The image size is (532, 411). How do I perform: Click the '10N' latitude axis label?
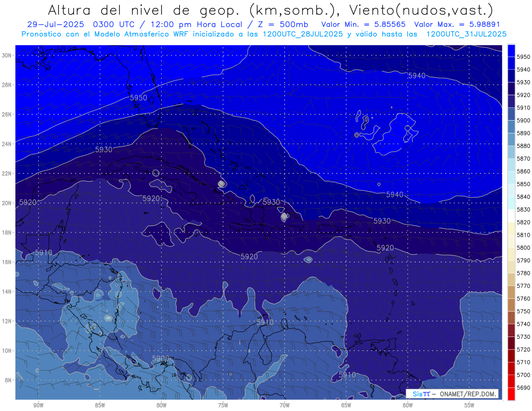click(x=7, y=351)
